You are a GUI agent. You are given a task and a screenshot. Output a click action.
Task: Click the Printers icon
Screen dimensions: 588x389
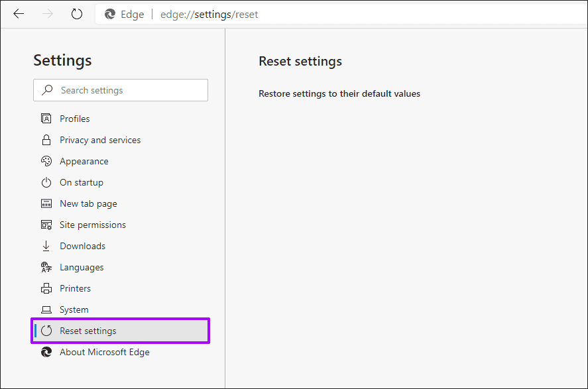click(46, 288)
